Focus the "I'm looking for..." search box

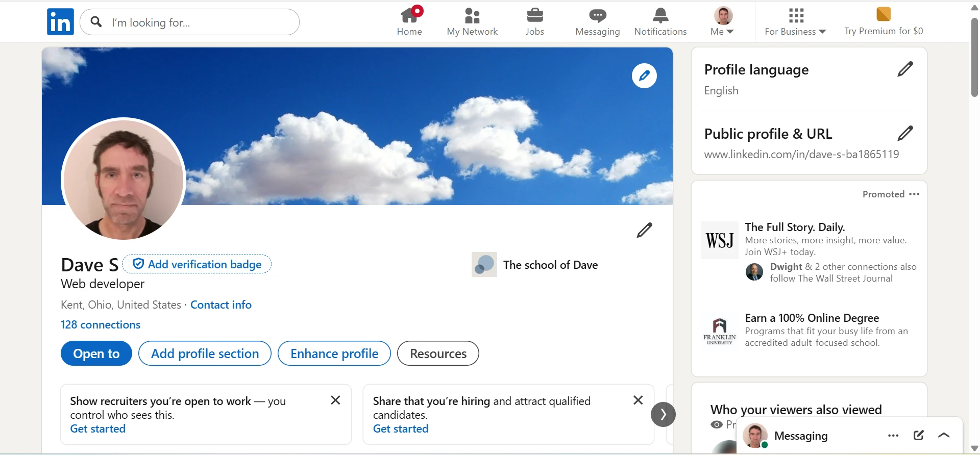click(x=190, y=22)
